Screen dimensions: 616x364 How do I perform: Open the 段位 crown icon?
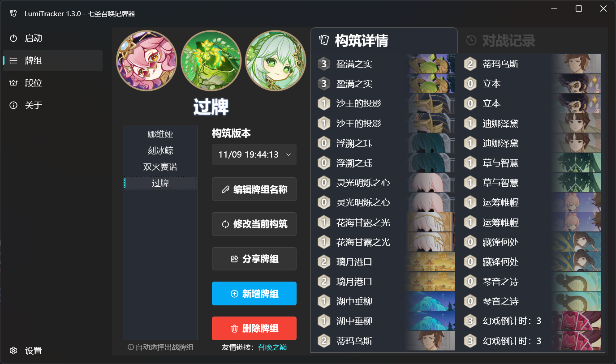coord(13,83)
